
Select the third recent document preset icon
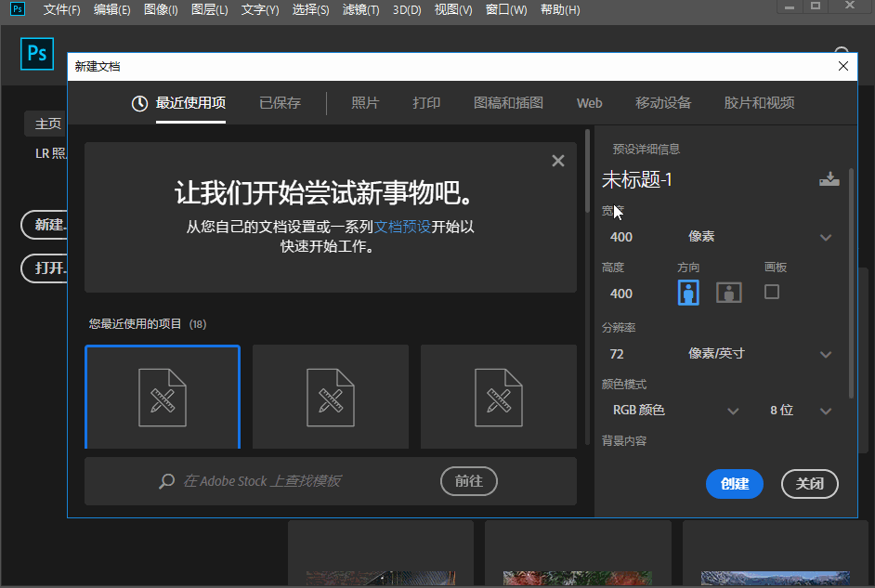tap(498, 397)
